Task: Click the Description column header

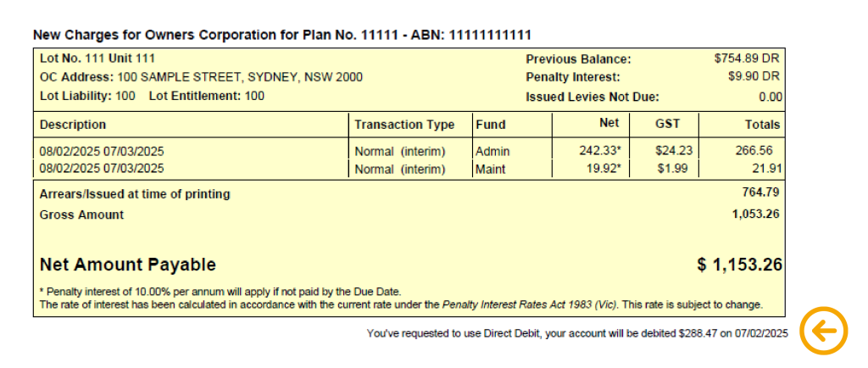Action: coord(73,125)
